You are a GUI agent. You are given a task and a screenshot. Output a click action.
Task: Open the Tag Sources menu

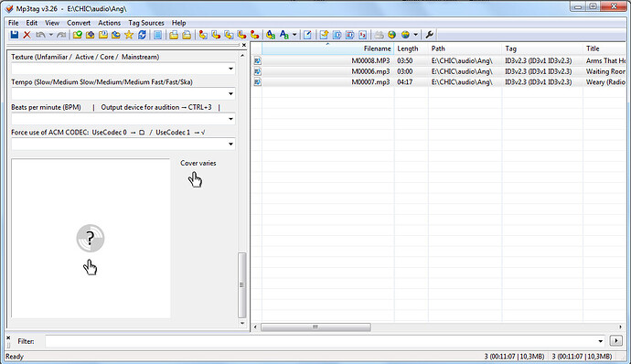[146, 23]
